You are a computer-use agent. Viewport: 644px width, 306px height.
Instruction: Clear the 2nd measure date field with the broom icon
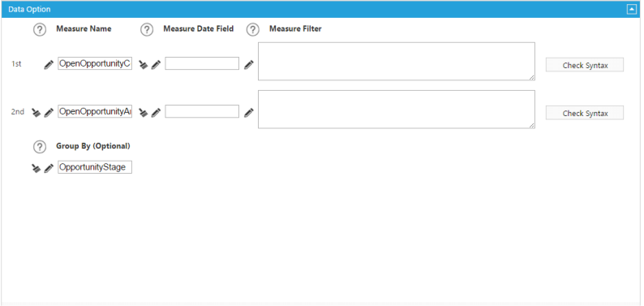click(143, 113)
